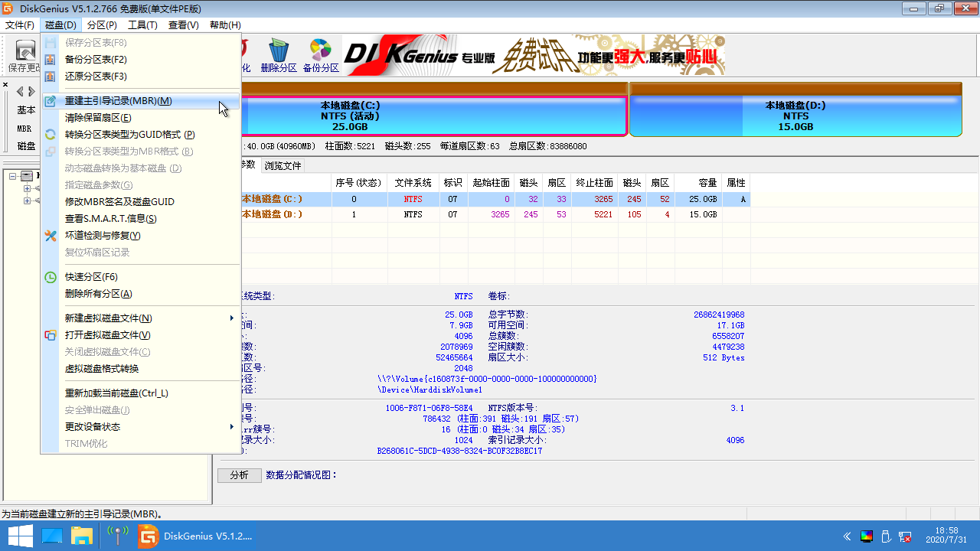Click the restore partition table menu icon
Viewport: 980px width, 551px height.
pos(51,77)
